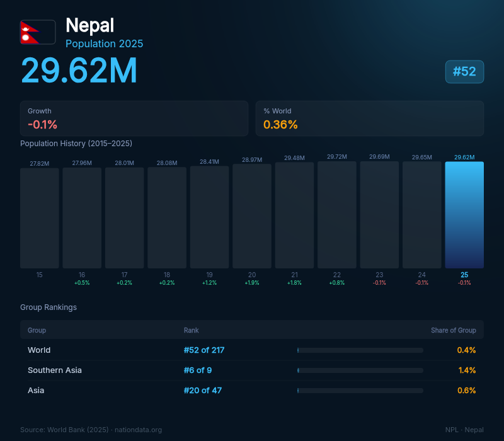Click the Nepal flag icon

[38, 32]
